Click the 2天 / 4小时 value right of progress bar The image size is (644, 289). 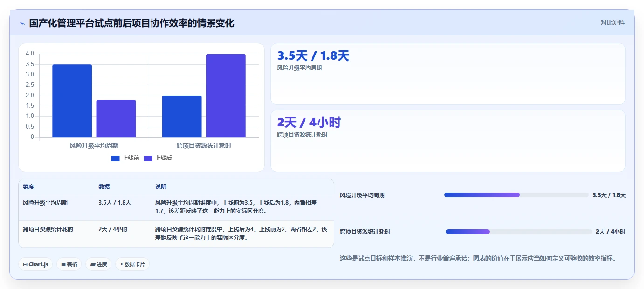click(611, 232)
